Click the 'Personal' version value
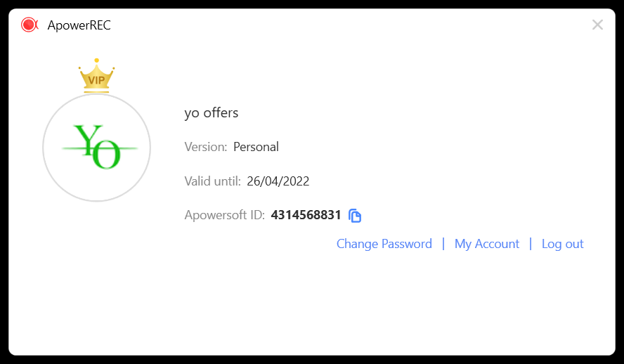 pos(256,147)
